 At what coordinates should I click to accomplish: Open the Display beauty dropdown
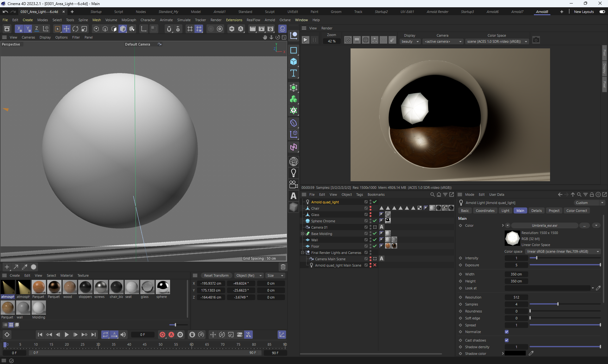[x=410, y=41]
